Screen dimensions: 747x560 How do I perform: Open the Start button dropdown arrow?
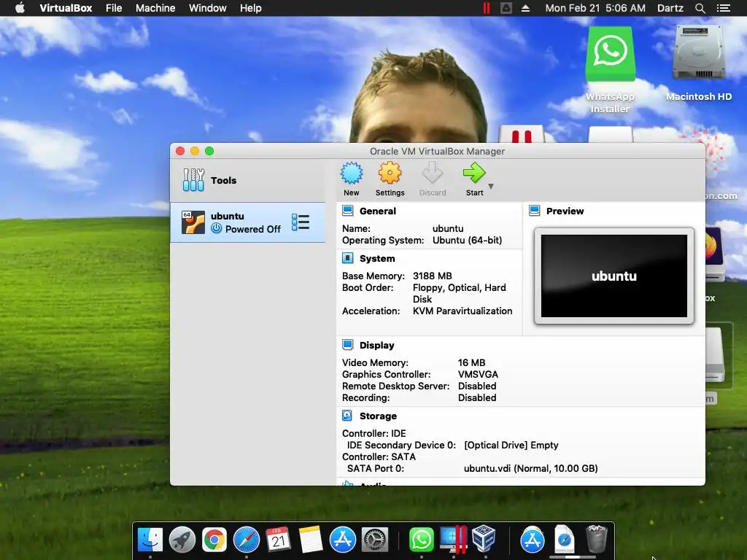(x=491, y=186)
